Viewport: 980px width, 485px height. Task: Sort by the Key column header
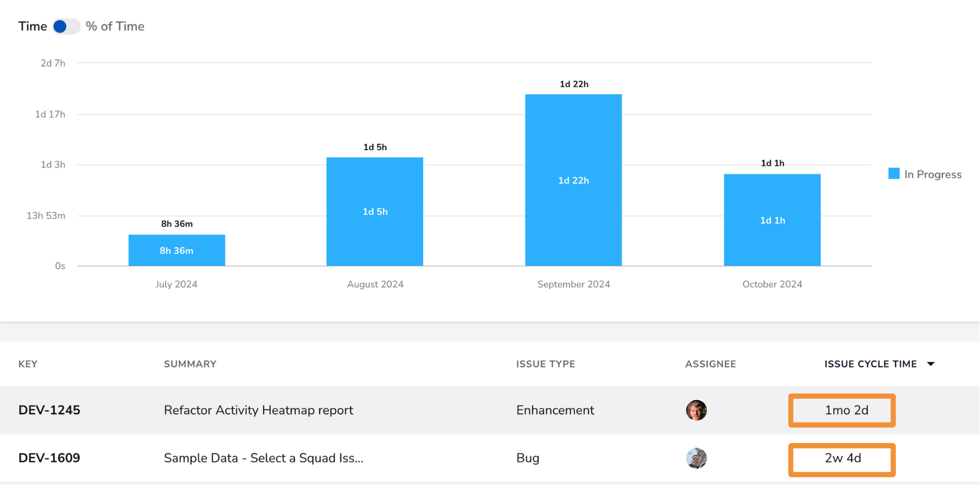(x=28, y=364)
